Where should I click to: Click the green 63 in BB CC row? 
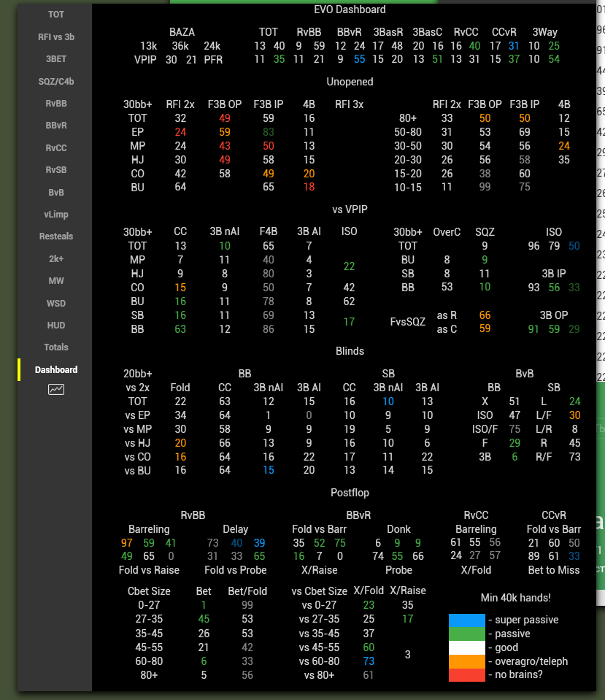coord(180,329)
